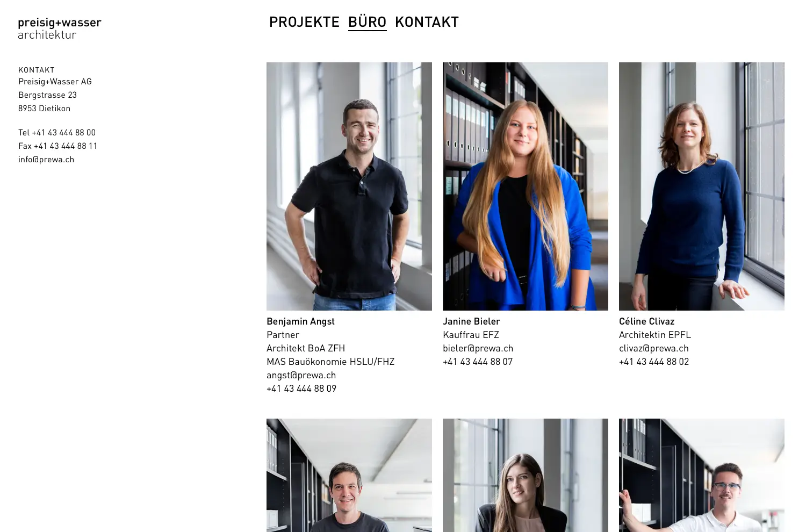Click the info@prewa.ch email link
The image size is (806, 532).
(46, 159)
